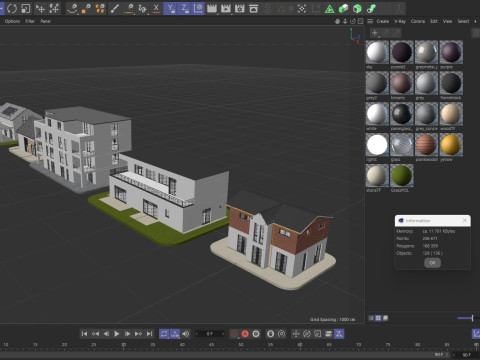Image resolution: width=480 pixels, height=360 pixels.
Task: Click the frame 50 marker on timeline ruler
Action: coord(241,345)
